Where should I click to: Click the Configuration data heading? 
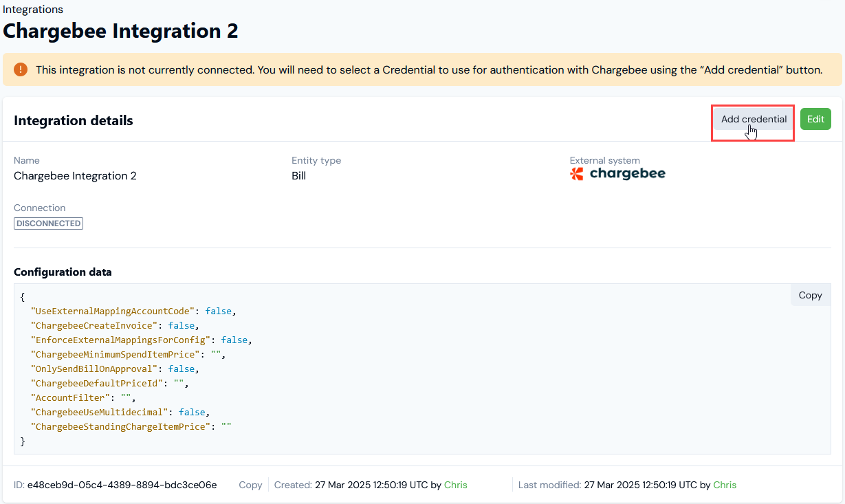63,272
